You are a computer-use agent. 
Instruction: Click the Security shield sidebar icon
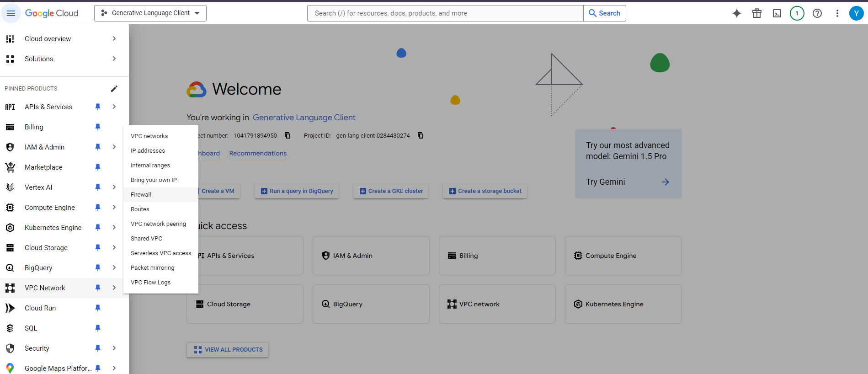coord(10,348)
